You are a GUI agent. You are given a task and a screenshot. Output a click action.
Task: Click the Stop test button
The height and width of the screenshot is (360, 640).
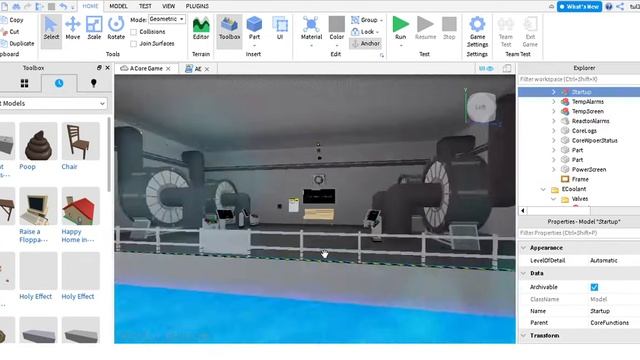[x=449, y=29]
